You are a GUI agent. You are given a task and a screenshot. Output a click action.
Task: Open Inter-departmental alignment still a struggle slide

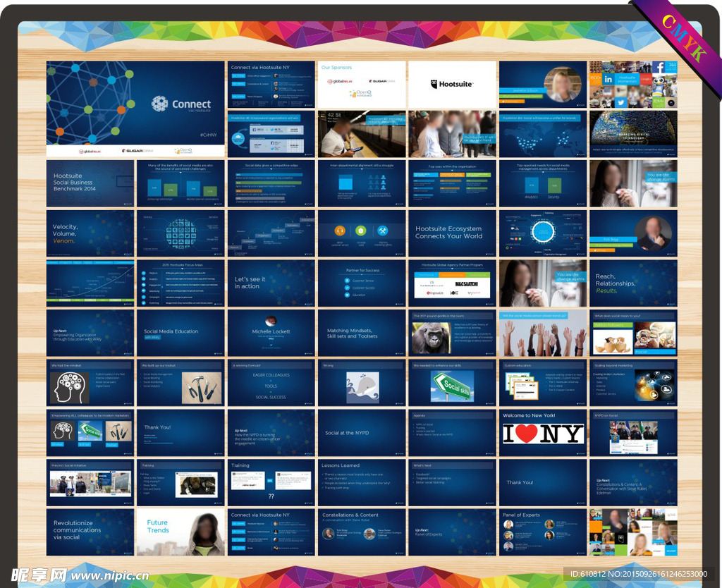pos(362,183)
